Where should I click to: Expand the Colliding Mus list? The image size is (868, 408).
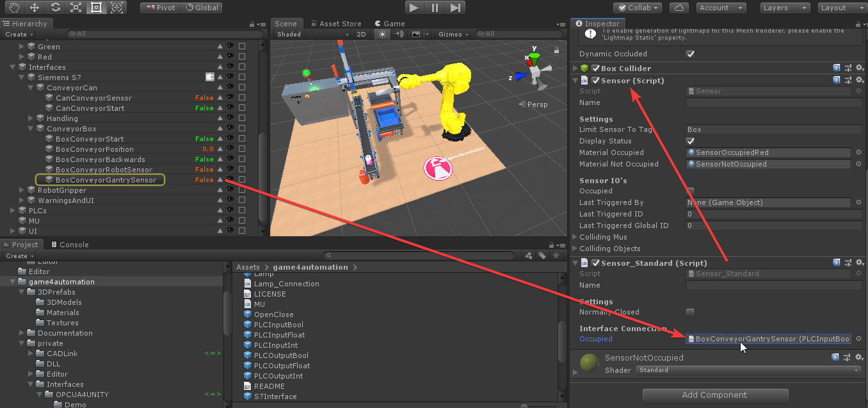tap(574, 237)
